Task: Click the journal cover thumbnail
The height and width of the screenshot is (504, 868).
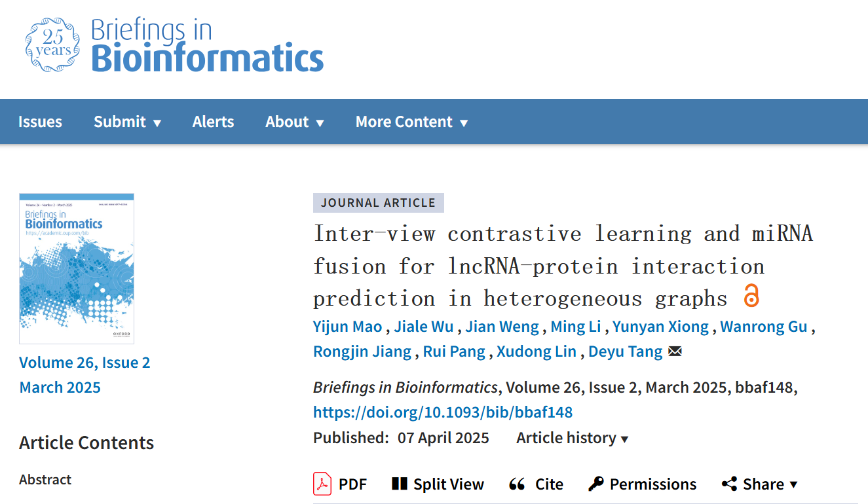Action: 77,268
